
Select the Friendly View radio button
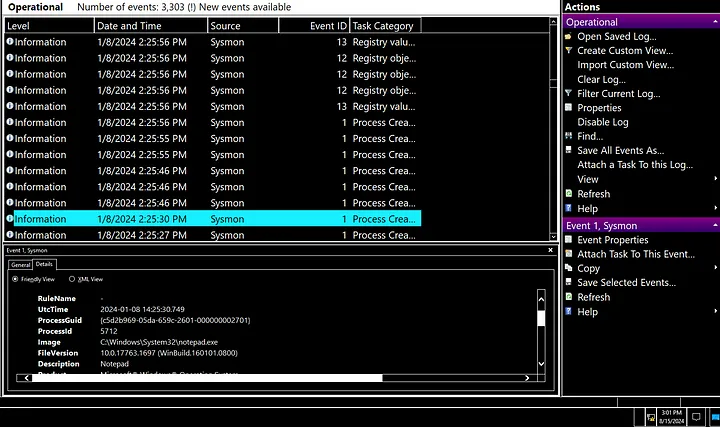pos(16,279)
